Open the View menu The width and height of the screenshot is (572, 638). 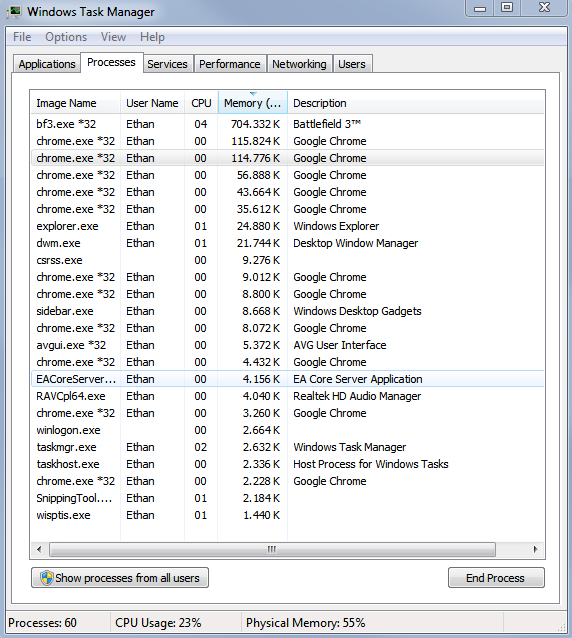113,37
